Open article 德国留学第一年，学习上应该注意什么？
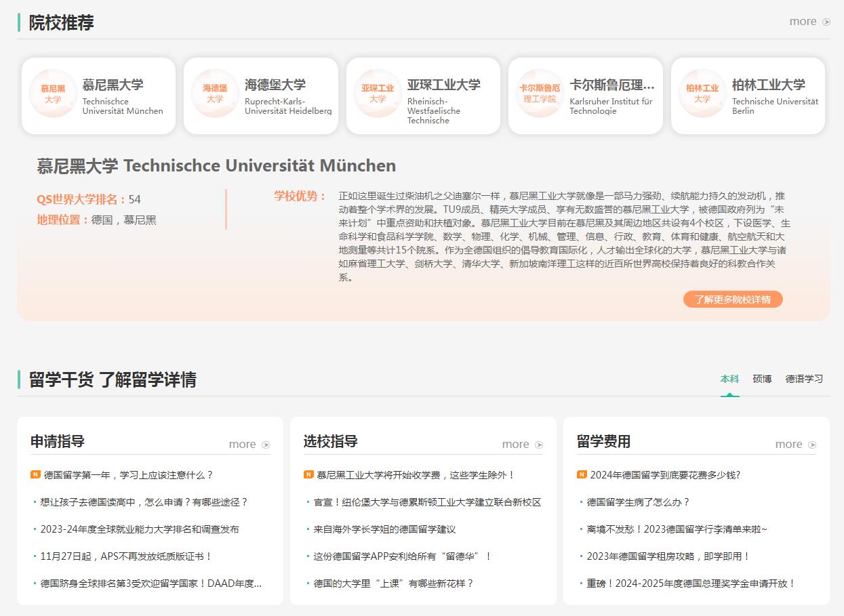The image size is (844, 616). pos(129,475)
